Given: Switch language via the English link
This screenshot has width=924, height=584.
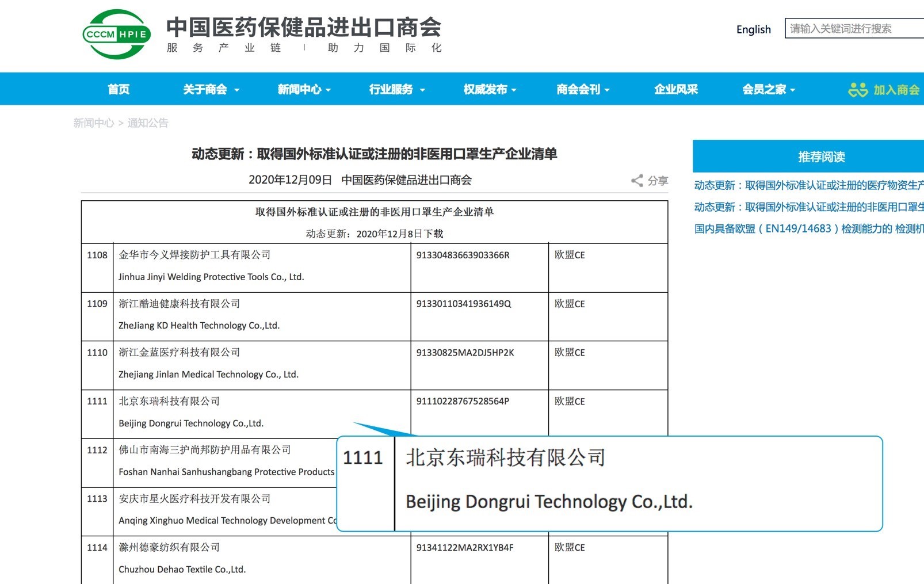Looking at the screenshot, I should click(753, 29).
